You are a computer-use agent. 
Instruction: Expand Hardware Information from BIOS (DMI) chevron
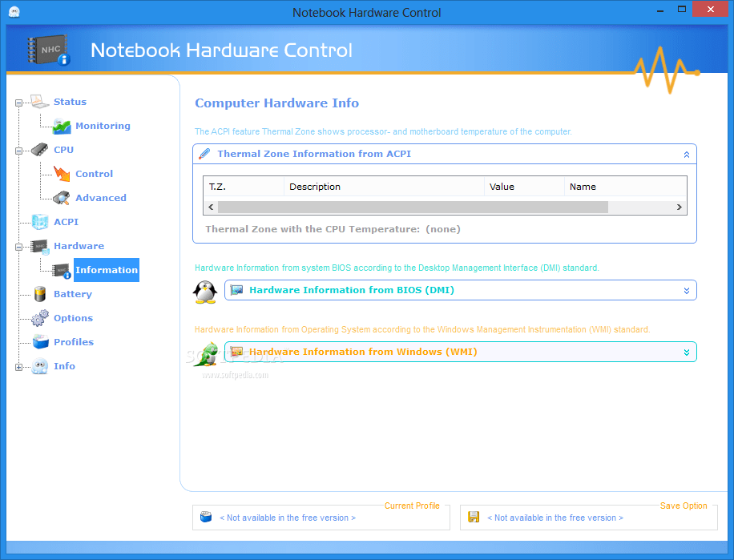coord(686,291)
